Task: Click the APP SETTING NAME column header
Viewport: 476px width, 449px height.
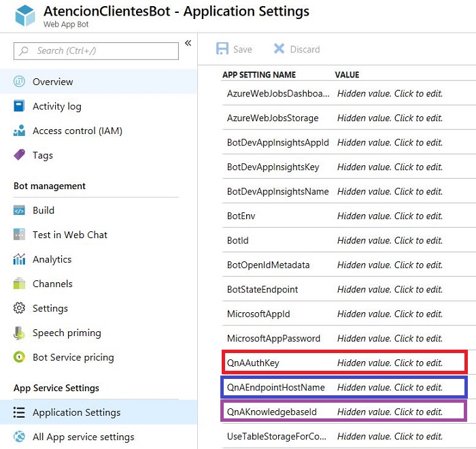Action: 259,75
